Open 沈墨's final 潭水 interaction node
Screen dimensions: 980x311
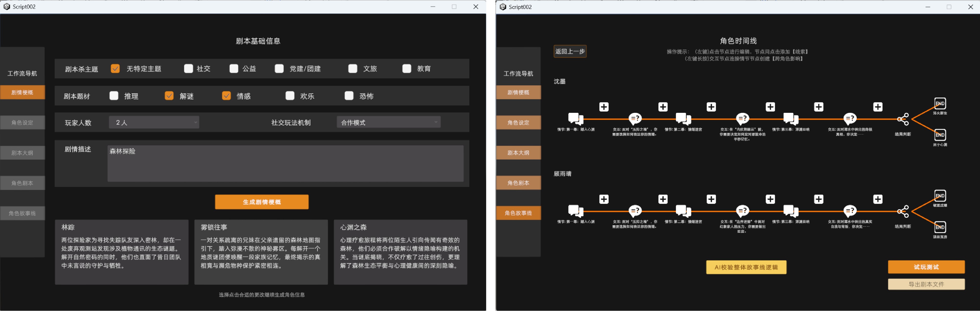point(850,119)
